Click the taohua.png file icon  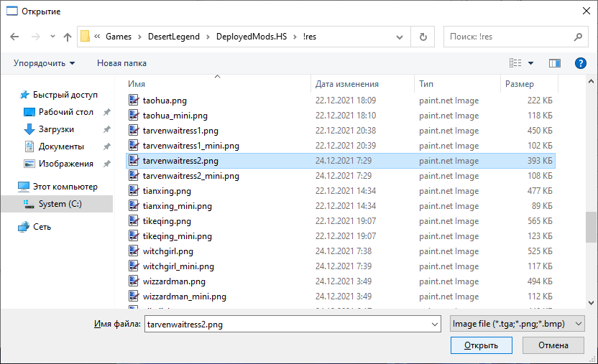pos(134,100)
